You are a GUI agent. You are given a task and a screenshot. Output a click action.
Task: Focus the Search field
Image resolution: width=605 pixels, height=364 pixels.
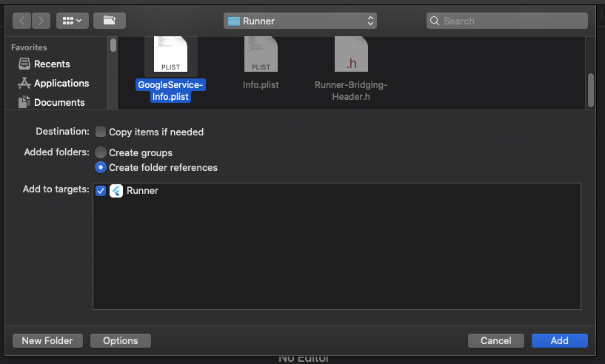tap(507, 21)
